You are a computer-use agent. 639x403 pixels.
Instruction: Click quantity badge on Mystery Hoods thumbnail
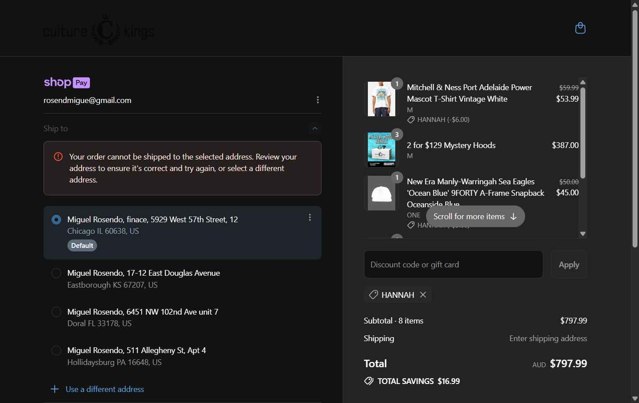(397, 134)
